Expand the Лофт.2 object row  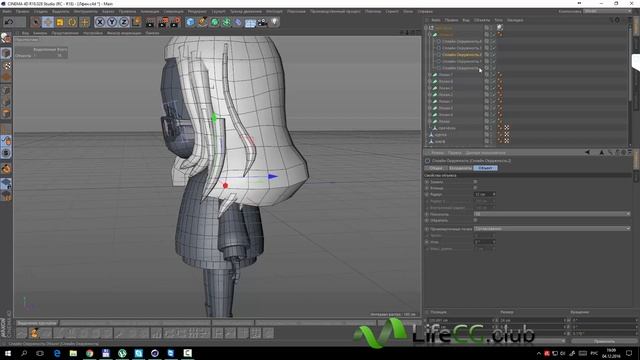[430, 95]
